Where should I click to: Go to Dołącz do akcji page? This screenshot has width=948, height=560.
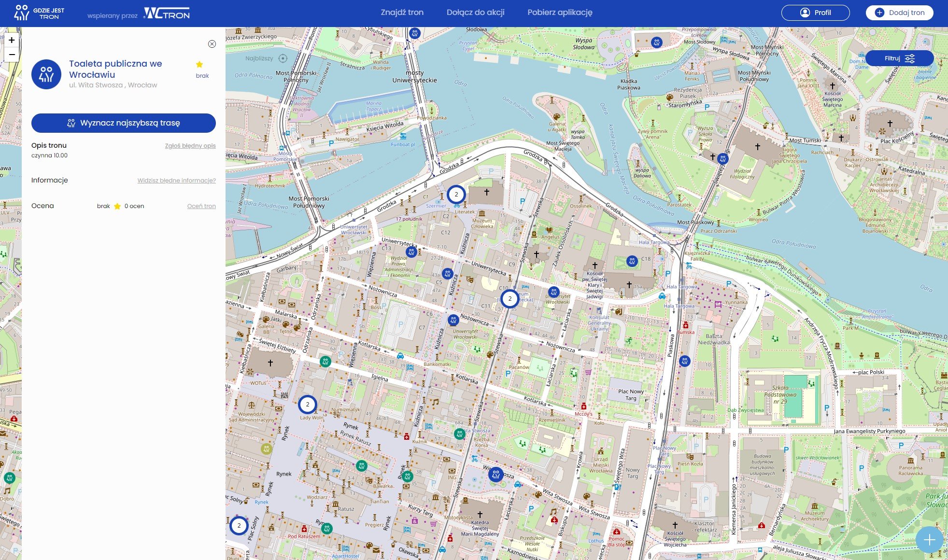click(x=475, y=13)
